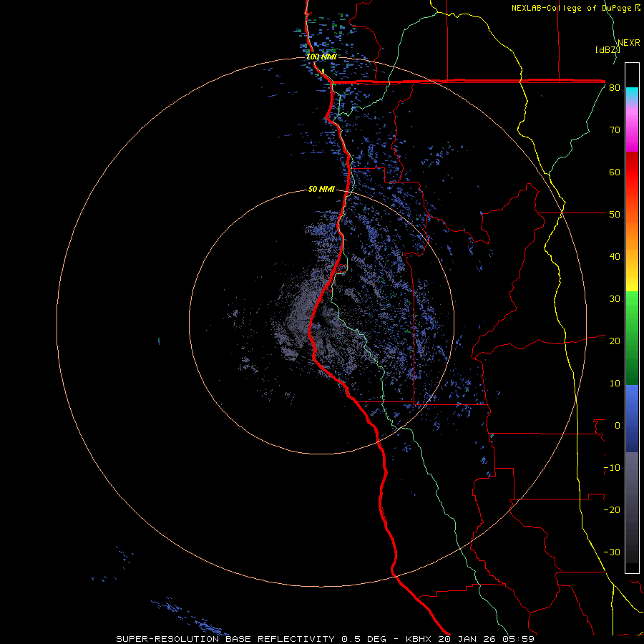Screen dimensions: 644x644
Task: Click the 30 dBZ scale value
Action: tap(615, 299)
